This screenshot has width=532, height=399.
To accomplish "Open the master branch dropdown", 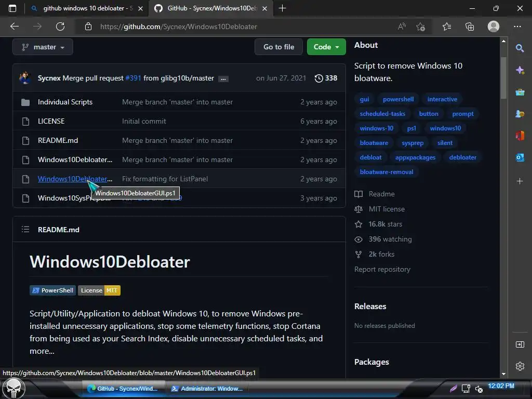I will [43, 47].
